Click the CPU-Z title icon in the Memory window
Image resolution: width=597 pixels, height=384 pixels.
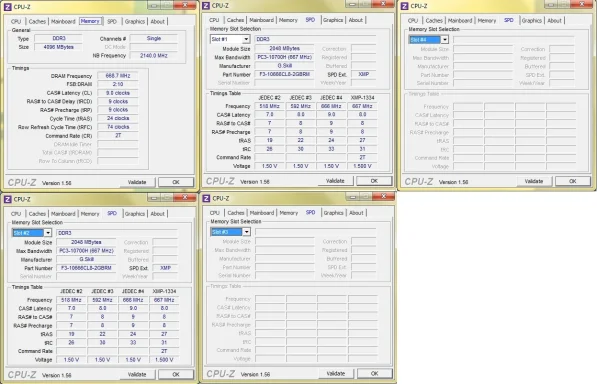point(7,7)
